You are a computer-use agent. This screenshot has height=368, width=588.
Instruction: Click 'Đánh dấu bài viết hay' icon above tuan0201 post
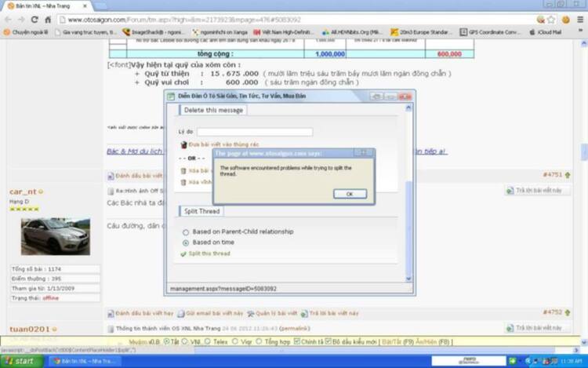pos(111,313)
